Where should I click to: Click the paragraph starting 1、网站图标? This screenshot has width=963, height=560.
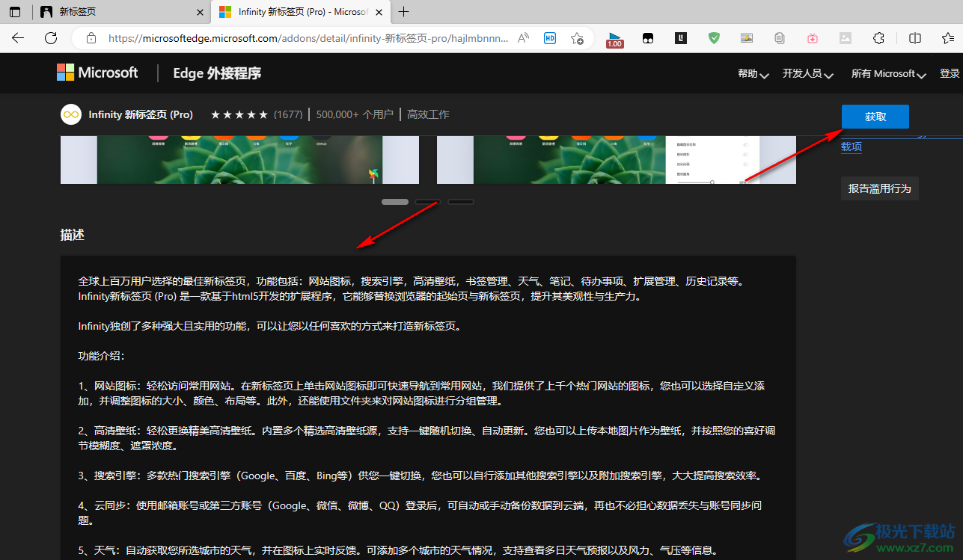(x=421, y=393)
